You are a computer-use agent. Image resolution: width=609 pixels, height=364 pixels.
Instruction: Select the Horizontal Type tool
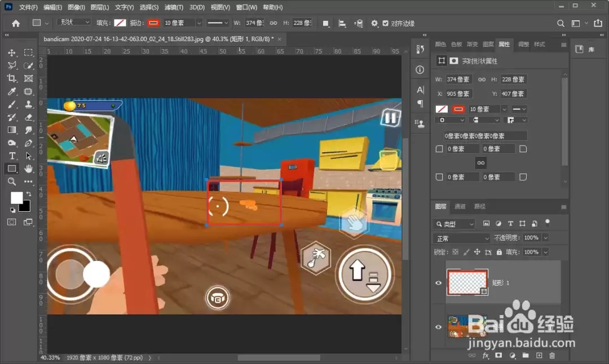pyautogui.click(x=12, y=156)
